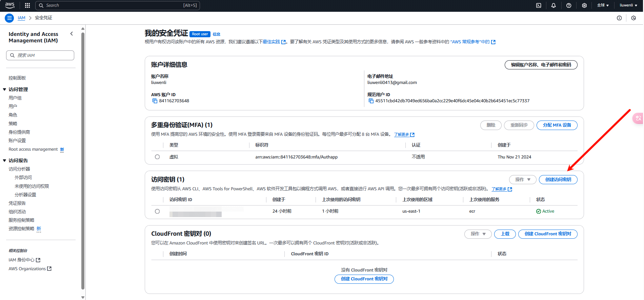Collapse the IAM sidebar with the chevron
This screenshot has width=644, height=300.
(x=72, y=34)
